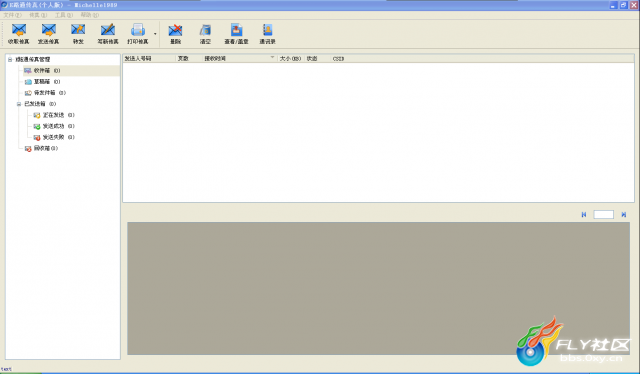Sort by the 页数 column header
The image size is (640, 374).
189,59
